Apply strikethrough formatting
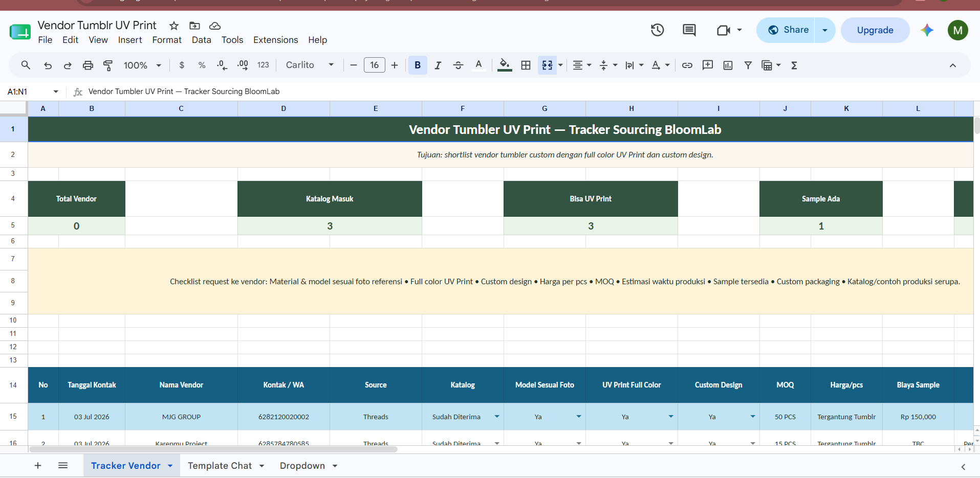 click(x=458, y=65)
